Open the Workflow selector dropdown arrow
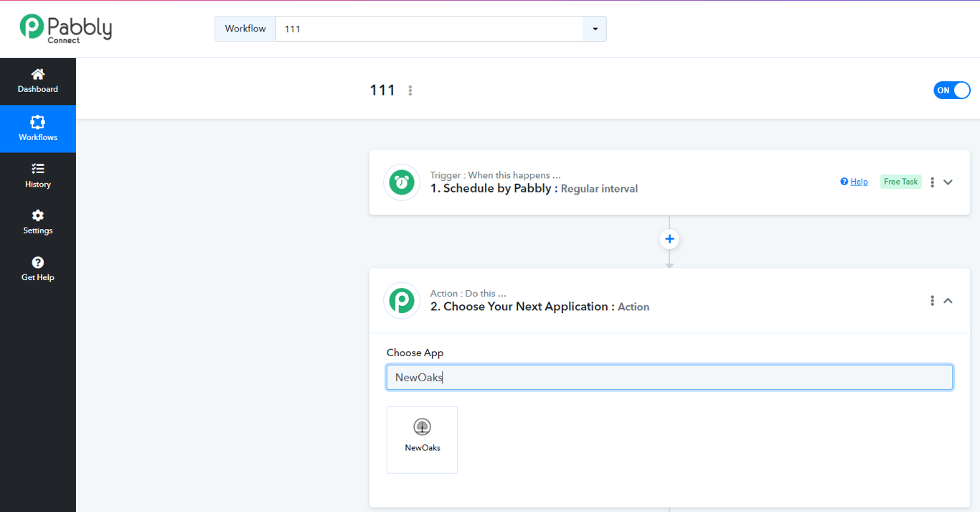980x512 pixels. [595, 29]
